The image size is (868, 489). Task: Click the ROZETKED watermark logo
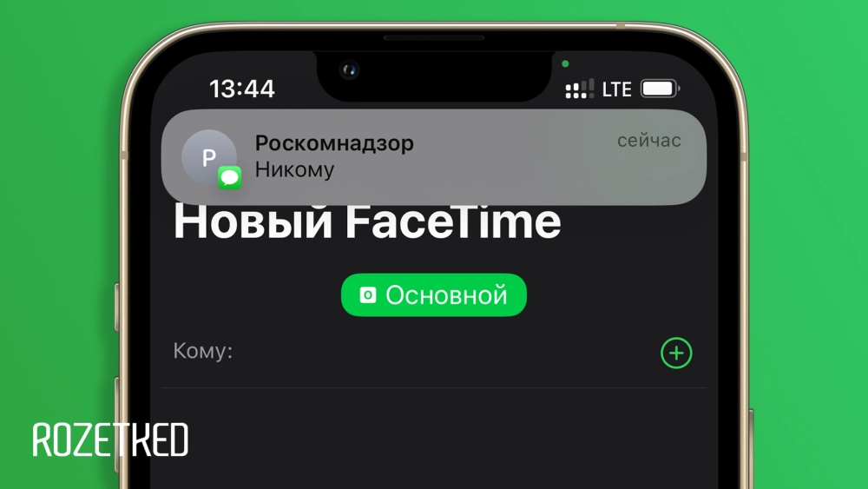(x=111, y=439)
